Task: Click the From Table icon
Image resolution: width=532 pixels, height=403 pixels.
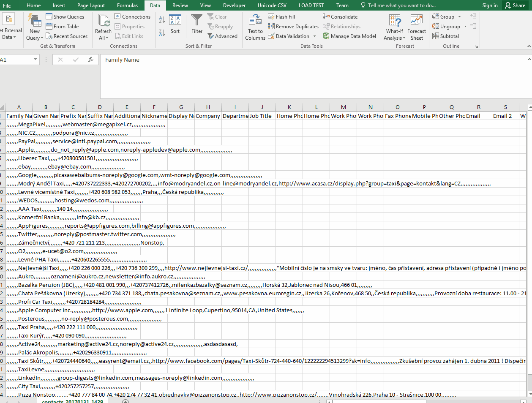Action: 49,27
